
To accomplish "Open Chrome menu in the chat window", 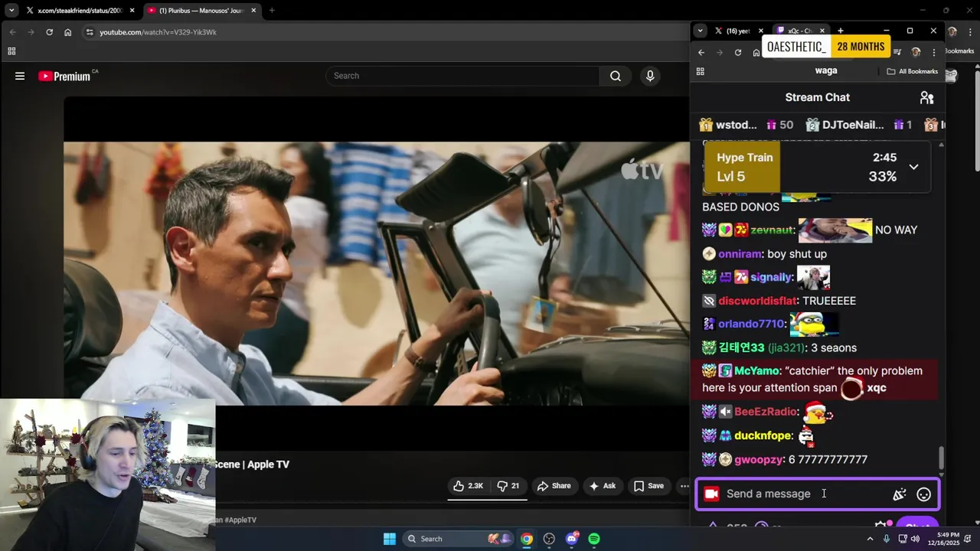I will pyautogui.click(x=934, y=52).
